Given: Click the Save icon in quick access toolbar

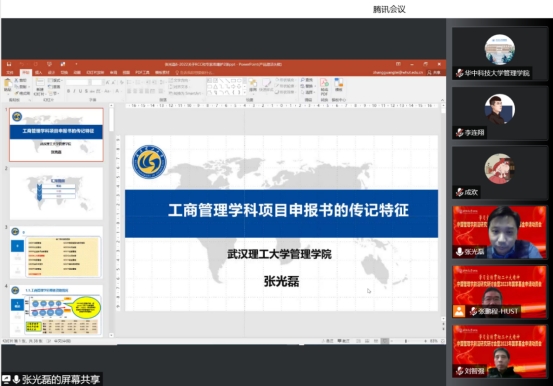Looking at the screenshot, I should pyautogui.click(x=9, y=64).
